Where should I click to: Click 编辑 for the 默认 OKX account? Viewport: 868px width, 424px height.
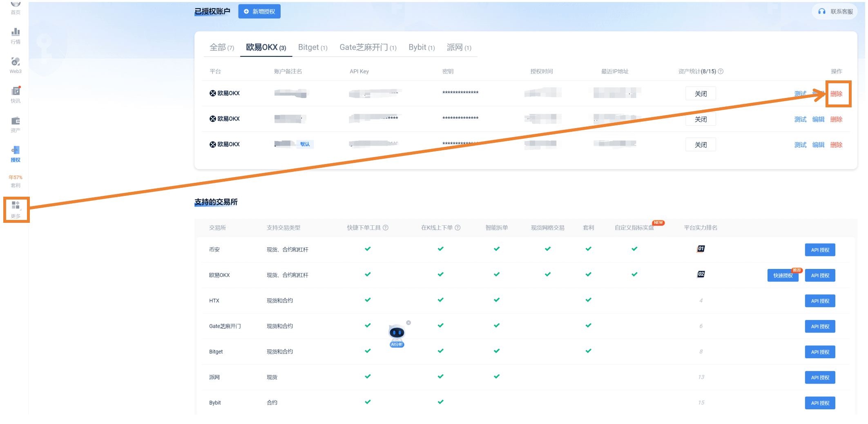point(818,145)
